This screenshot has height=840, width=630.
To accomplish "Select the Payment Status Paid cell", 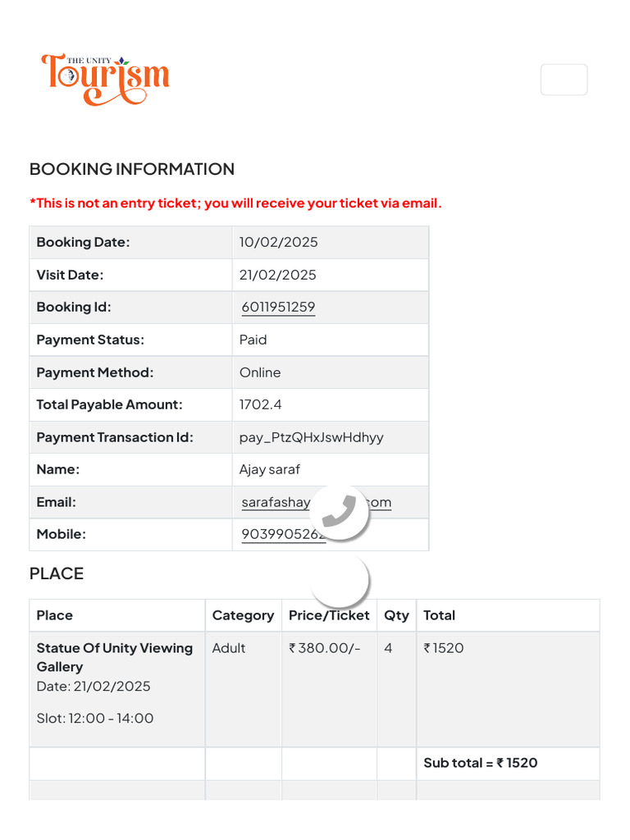I will coord(331,340).
